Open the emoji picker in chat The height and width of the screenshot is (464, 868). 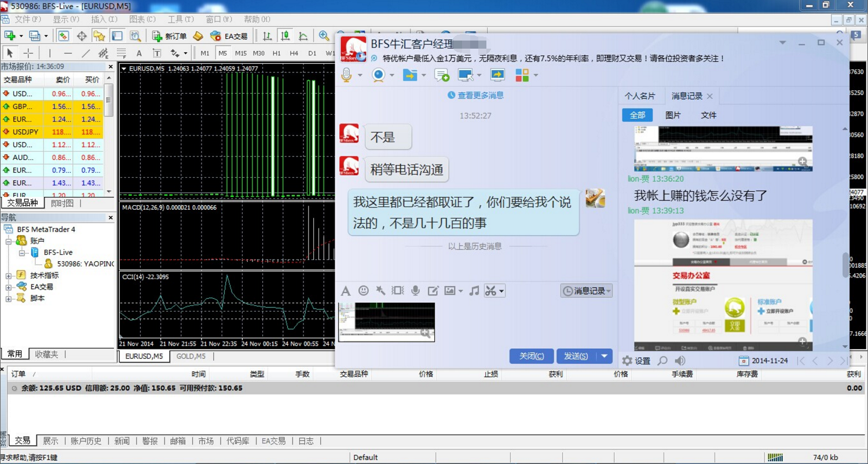click(363, 291)
